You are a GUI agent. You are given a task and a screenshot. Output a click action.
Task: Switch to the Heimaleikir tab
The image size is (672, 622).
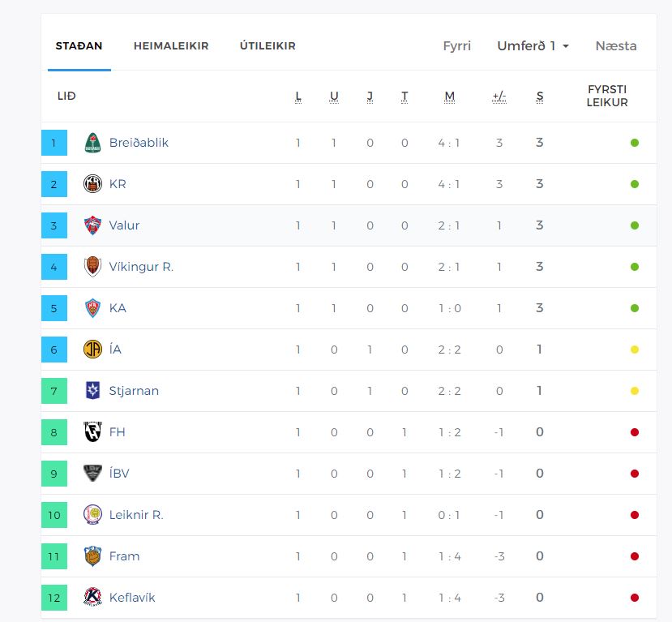171,46
